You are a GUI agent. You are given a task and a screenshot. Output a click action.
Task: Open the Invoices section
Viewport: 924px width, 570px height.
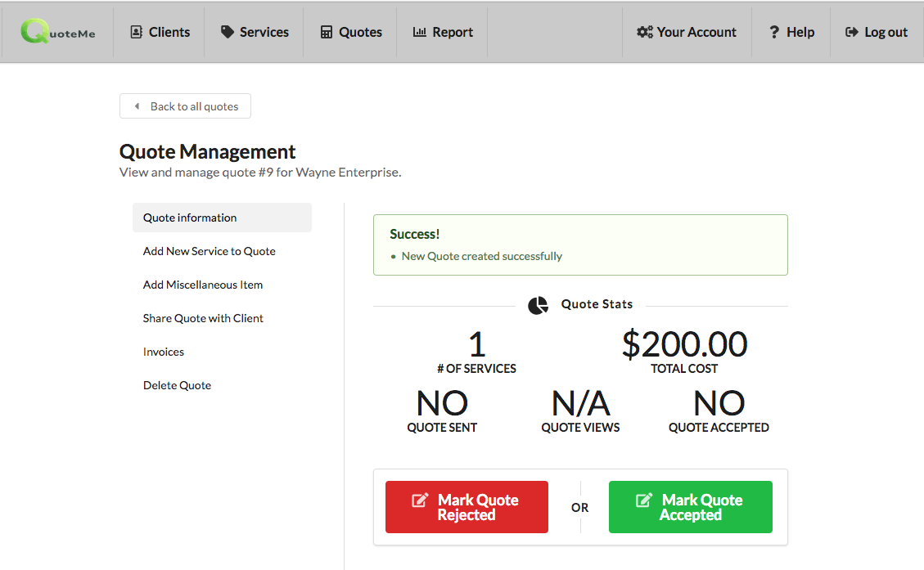(x=222, y=352)
